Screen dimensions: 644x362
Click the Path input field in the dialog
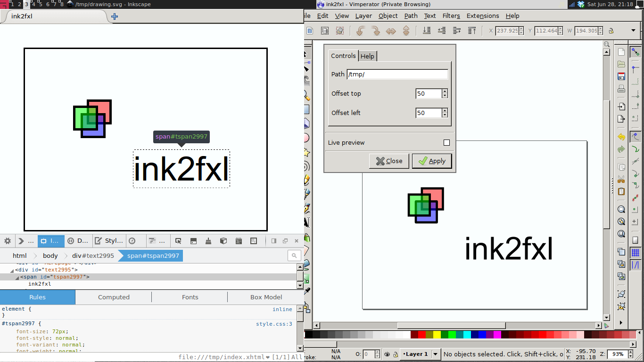coord(397,74)
